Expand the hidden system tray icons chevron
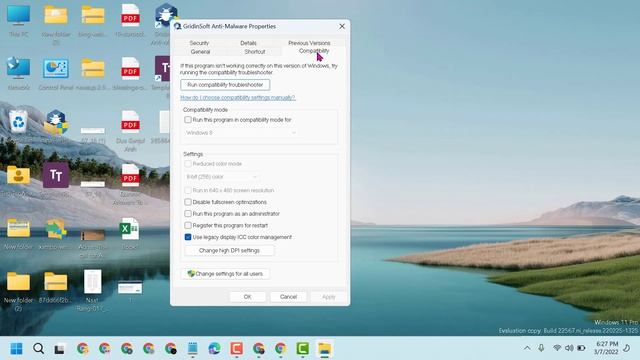The image size is (640, 360). [527, 348]
